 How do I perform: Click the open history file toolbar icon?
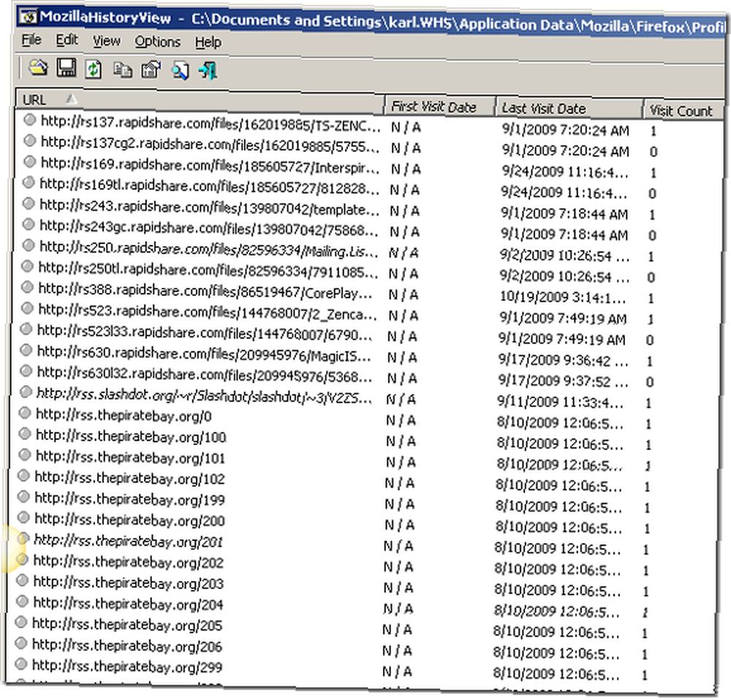coord(38,68)
